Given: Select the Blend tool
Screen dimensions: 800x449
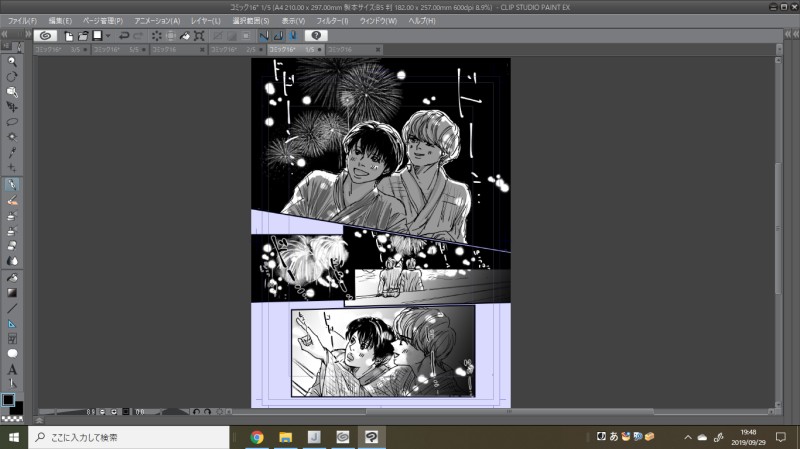Looking at the screenshot, I should (x=12, y=261).
